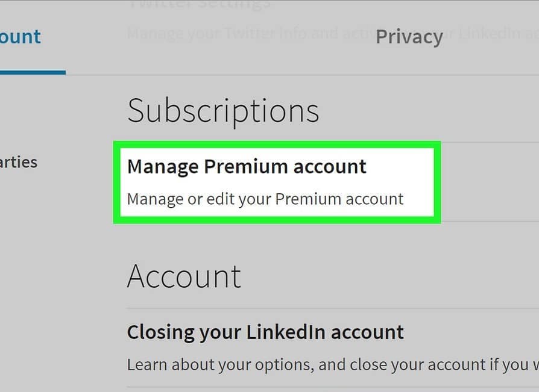Screen dimensions: 539x392
Task: Click the word "Manage" in the bold Premium title
Action: (x=163, y=167)
